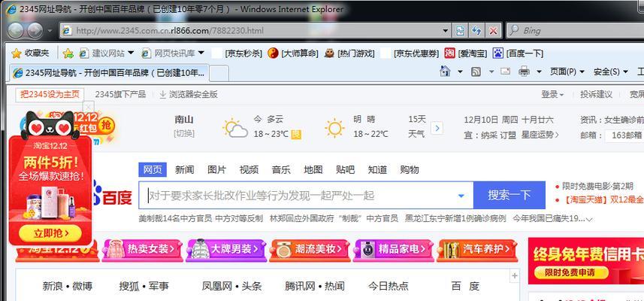Select the 新闻 search tab
The width and height of the screenshot is (644, 301).
pos(184,169)
